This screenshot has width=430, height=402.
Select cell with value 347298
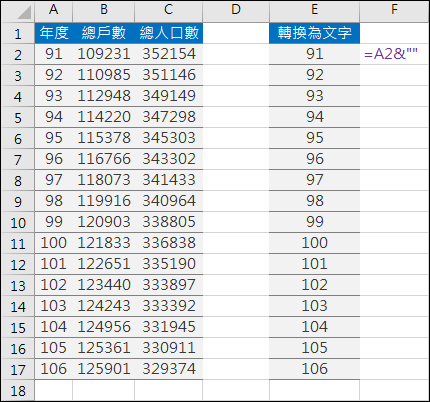tap(169, 117)
